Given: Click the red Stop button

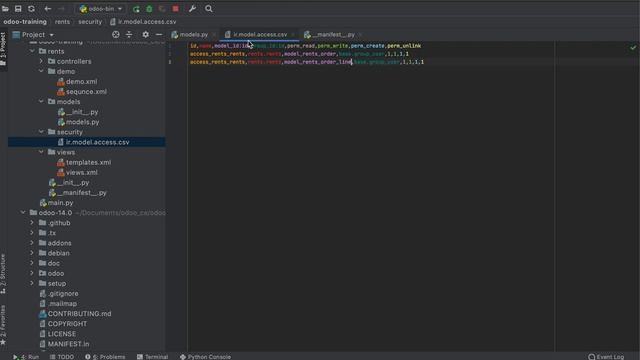Looking at the screenshot, I should point(176,9).
